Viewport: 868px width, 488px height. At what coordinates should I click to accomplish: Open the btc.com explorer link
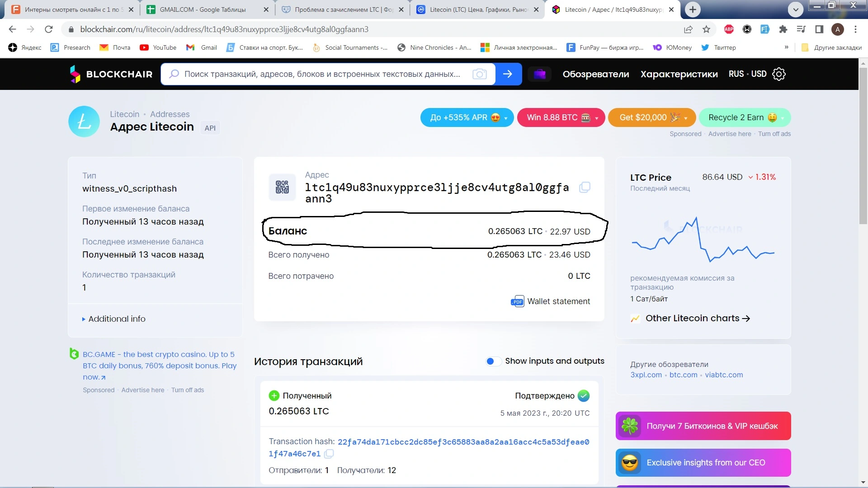[x=683, y=375]
